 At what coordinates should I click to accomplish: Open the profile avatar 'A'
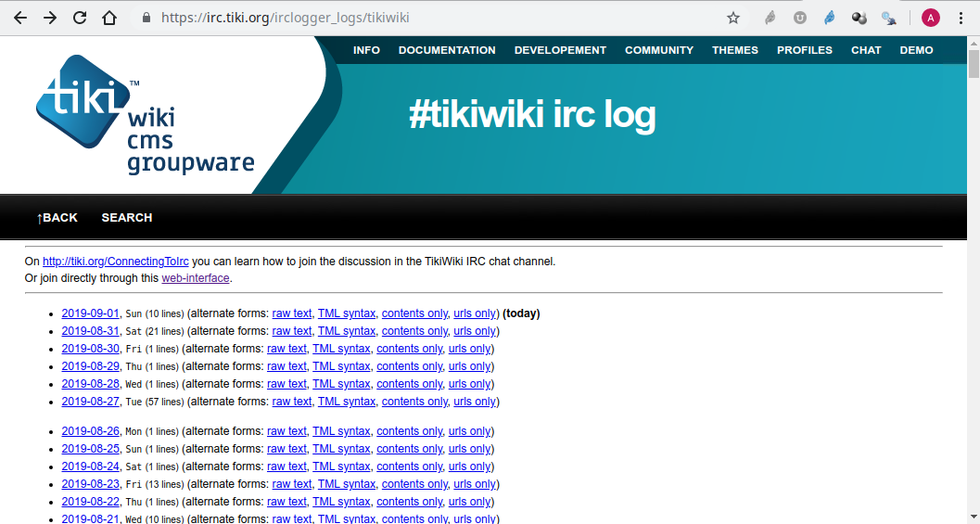(x=931, y=18)
